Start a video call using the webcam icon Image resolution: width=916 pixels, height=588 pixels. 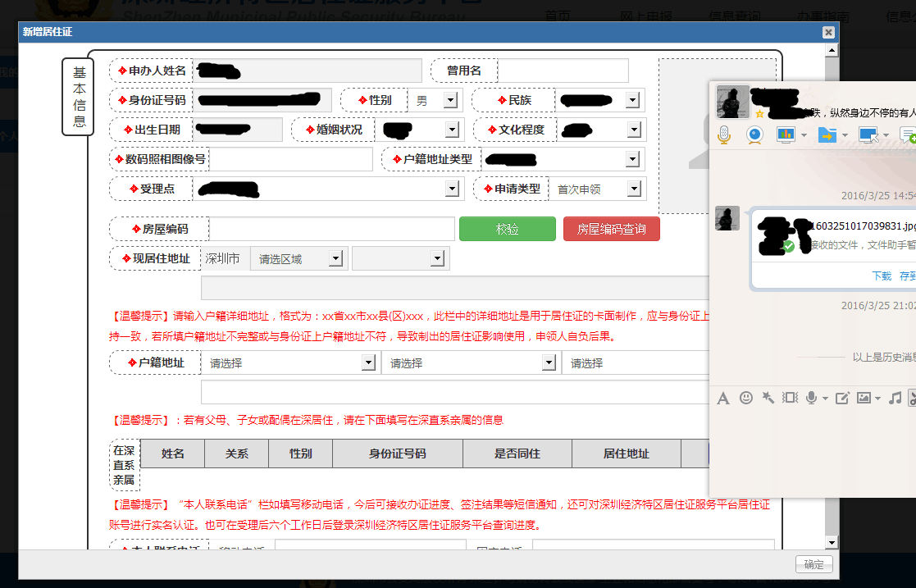[753, 134]
